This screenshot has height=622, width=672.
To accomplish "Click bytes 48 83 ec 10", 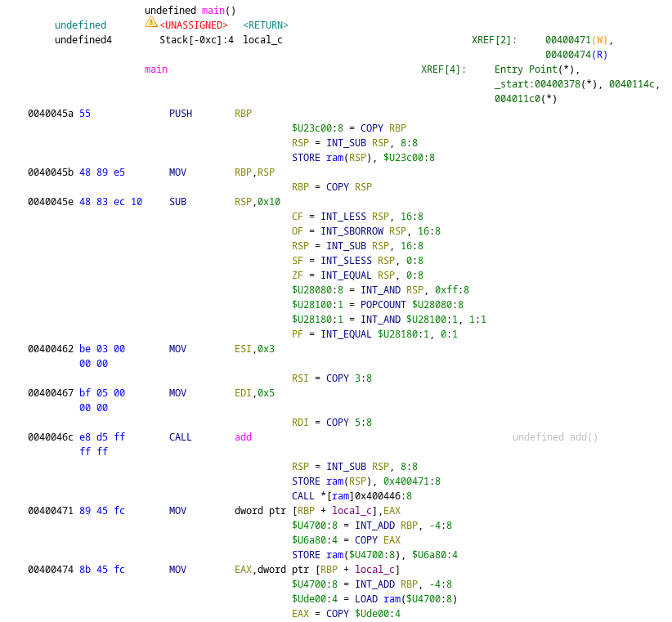I will point(110,202).
